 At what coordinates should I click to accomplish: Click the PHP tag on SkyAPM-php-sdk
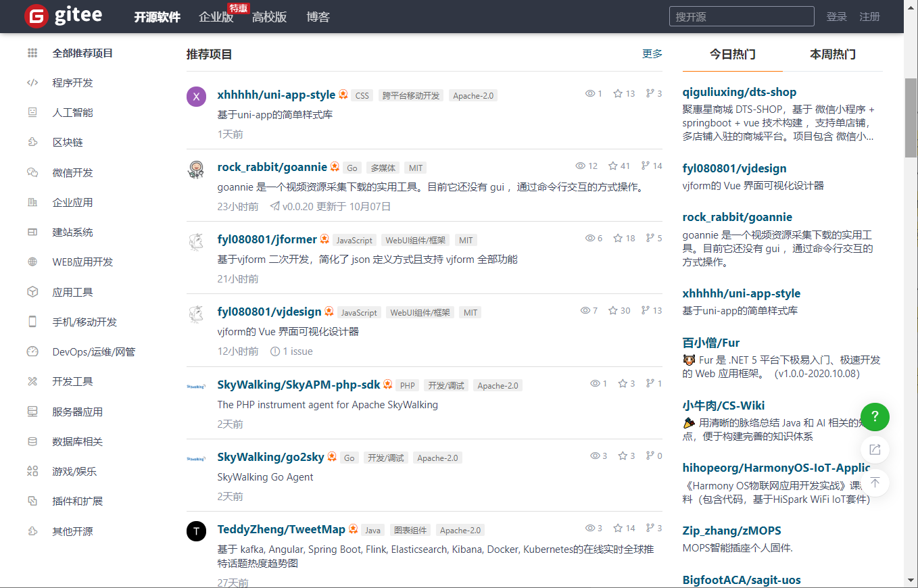coord(408,385)
